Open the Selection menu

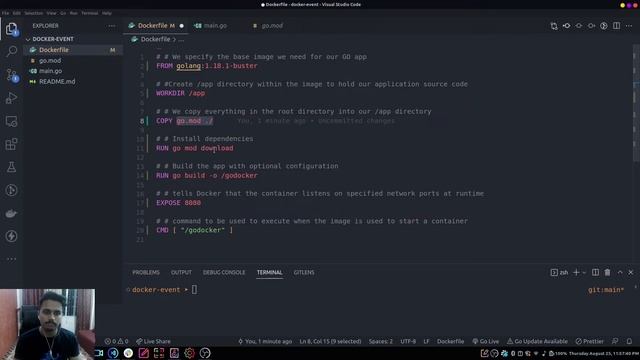coord(33,13)
